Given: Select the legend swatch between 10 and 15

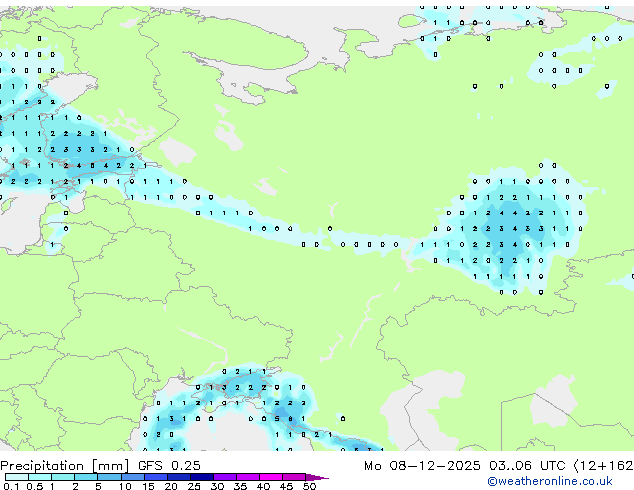Looking at the screenshot, I should [x=133, y=477].
